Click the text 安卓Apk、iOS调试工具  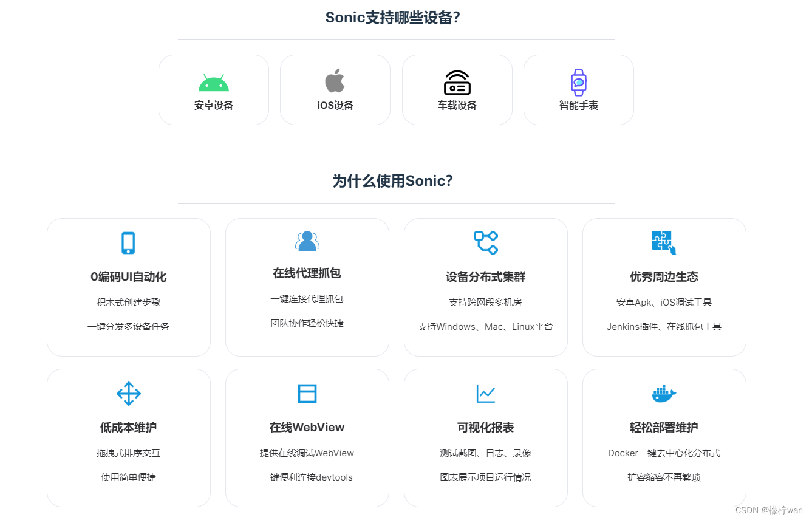pyautogui.click(x=664, y=303)
